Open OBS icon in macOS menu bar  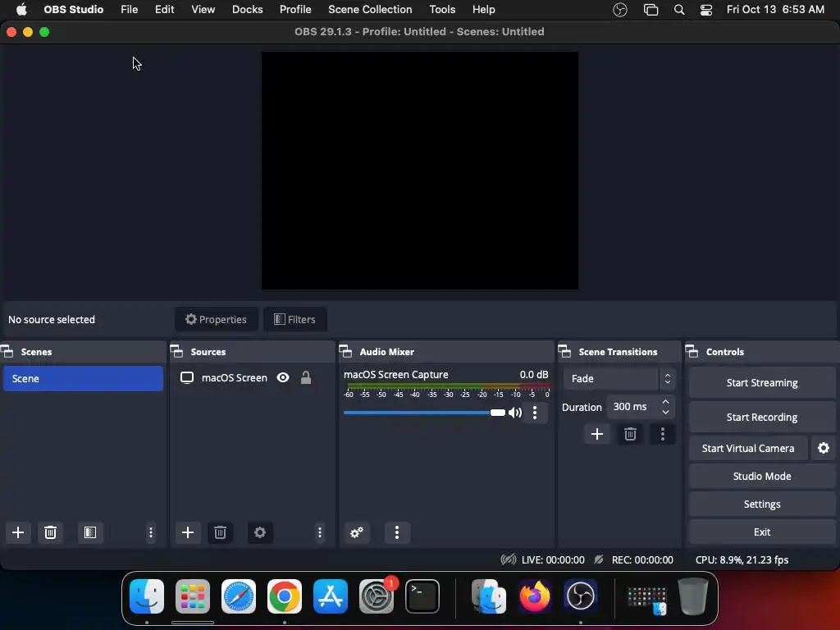tap(620, 10)
